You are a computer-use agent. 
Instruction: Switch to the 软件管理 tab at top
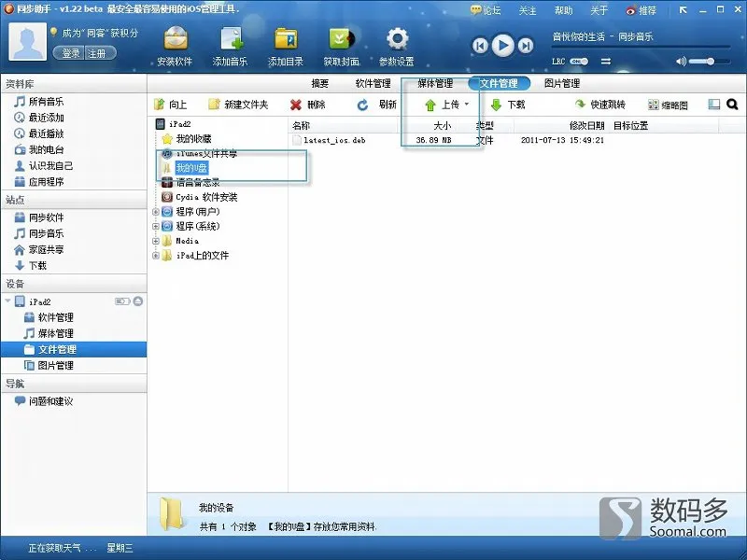(x=373, y=83)
